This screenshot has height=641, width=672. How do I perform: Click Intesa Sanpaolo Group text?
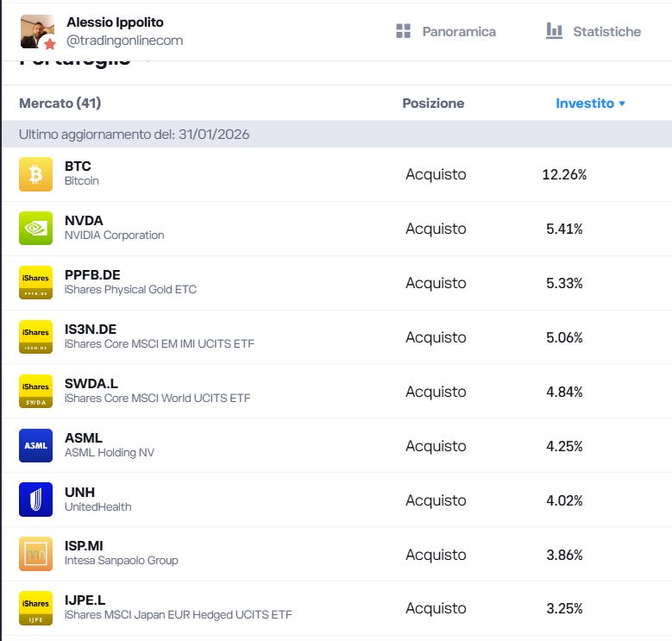pos(122,561)
